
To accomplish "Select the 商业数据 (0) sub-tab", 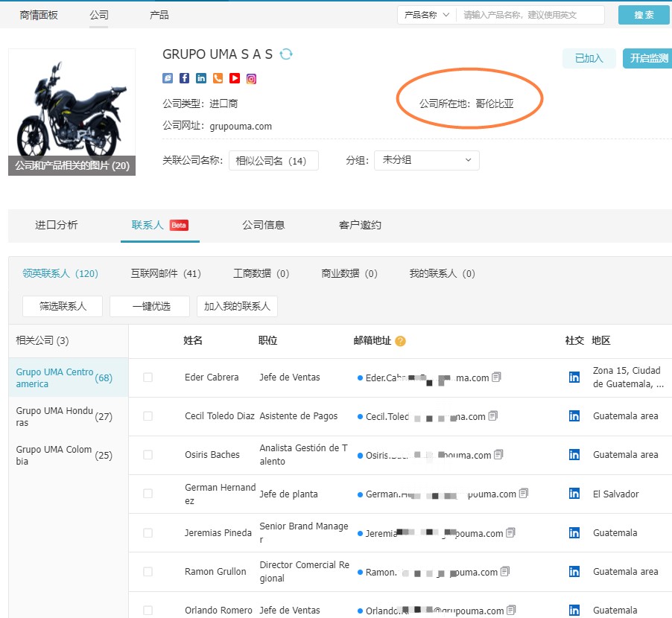I will pos(349,273).
